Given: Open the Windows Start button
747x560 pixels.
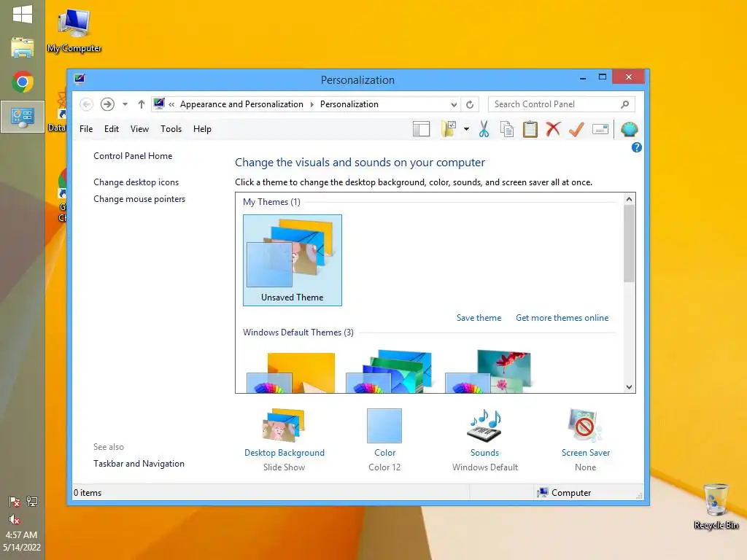Looking at the screenshot, I should click(x=23, y=15).
